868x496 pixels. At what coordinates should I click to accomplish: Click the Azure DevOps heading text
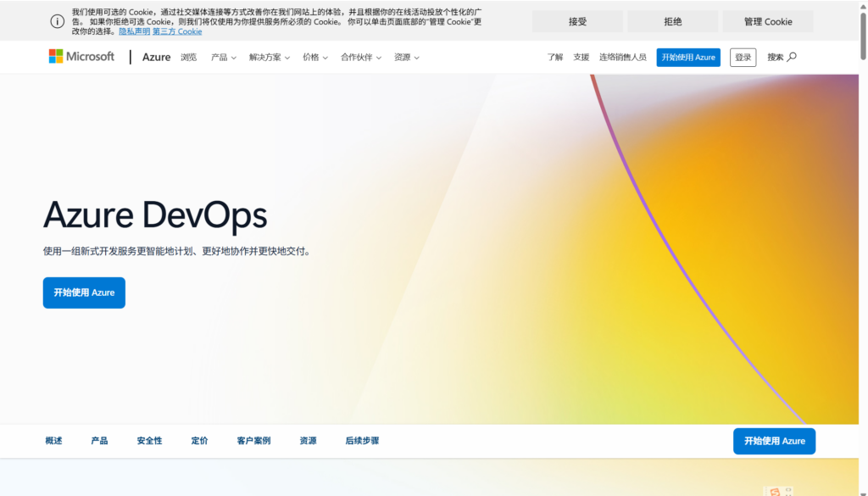click(155, 215)
